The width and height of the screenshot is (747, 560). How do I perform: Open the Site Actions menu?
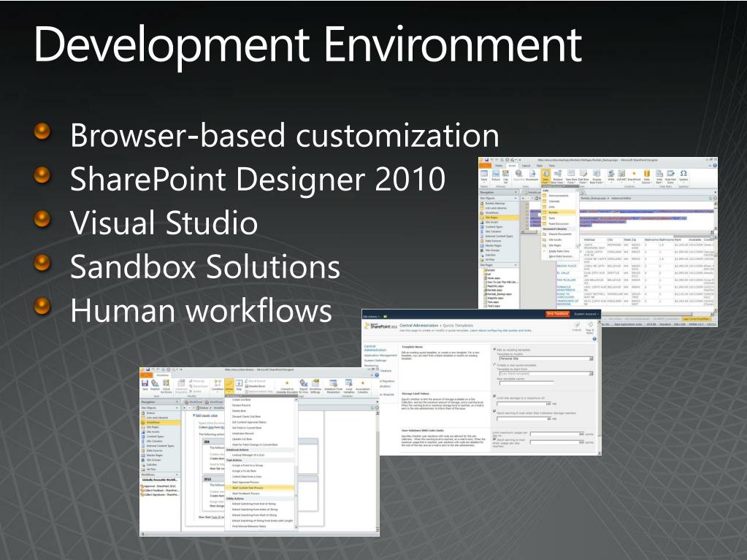(372, 316)
